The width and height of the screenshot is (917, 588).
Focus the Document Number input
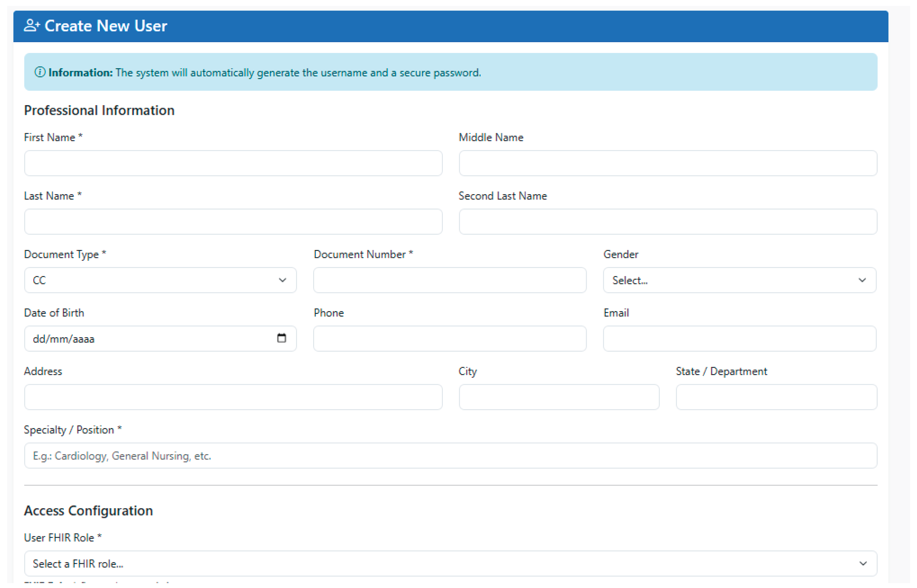coord(449,280)
